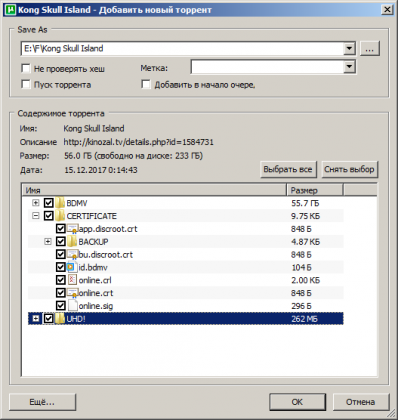398x420 pixels.
Task: Select the app.discroot.crt certificate file icon
Action: pos(72,229)
